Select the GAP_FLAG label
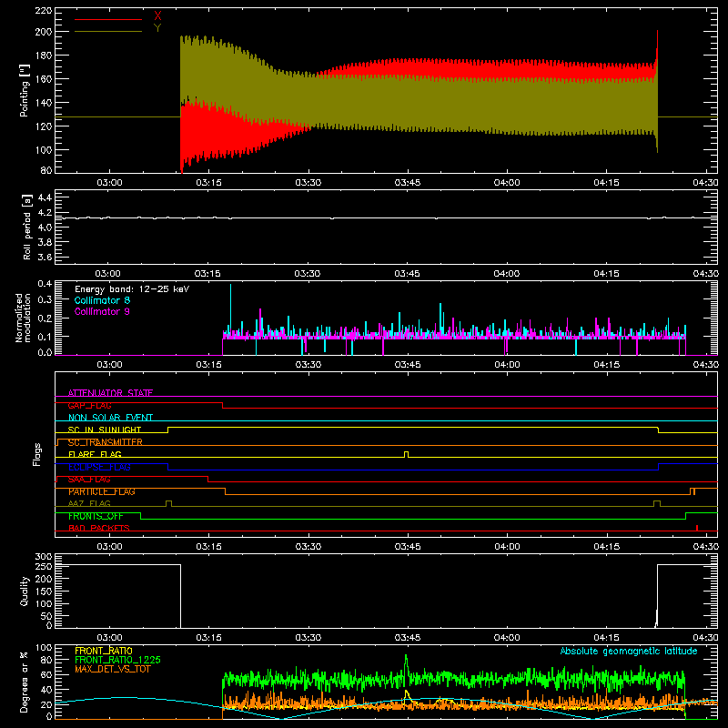 [x=89, y=405]
